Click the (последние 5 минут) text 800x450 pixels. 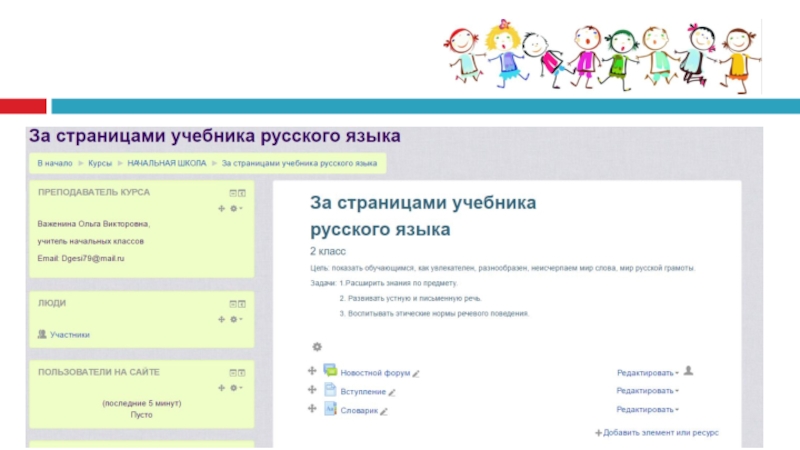coord(142,403)
